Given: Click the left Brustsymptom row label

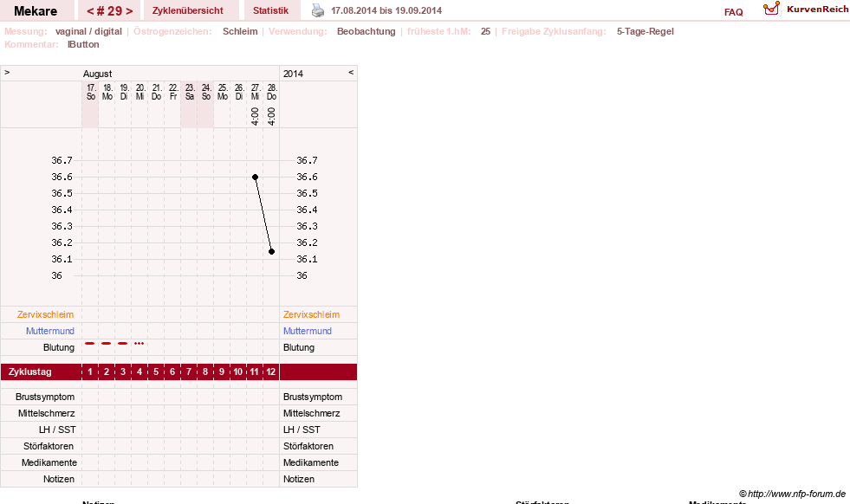Looking at the screenshot, I should [x=45, y=397].
